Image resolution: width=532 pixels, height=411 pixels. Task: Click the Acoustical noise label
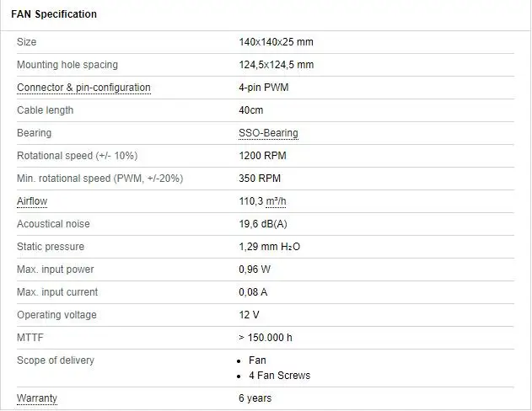click(x=53, y=224)
